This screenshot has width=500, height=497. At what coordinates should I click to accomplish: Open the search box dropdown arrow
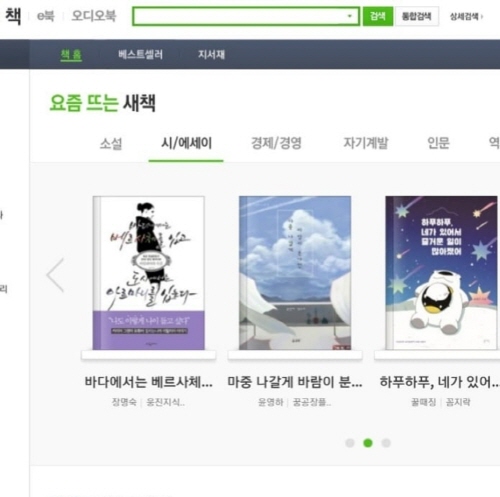tap(349, 16)
